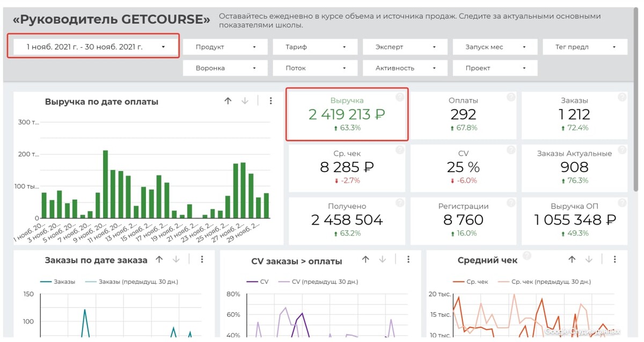
Task: Expand the Поток filter dropdown
Action: click(x=315, y=68)
